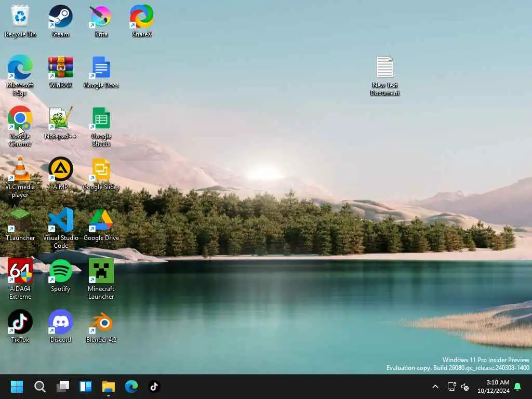Click the Microsoft Edge desktop shortcut

pos(20,76)
